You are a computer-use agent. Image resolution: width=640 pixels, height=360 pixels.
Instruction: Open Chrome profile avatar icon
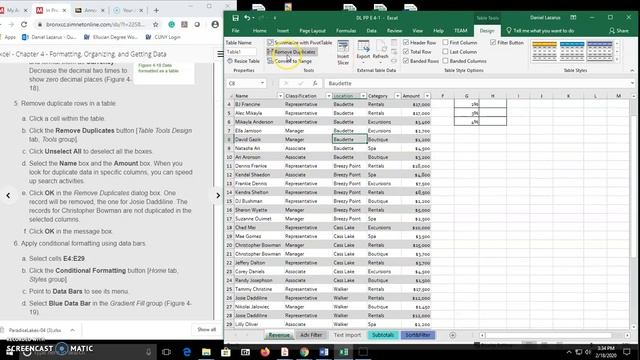click(215, 24)
